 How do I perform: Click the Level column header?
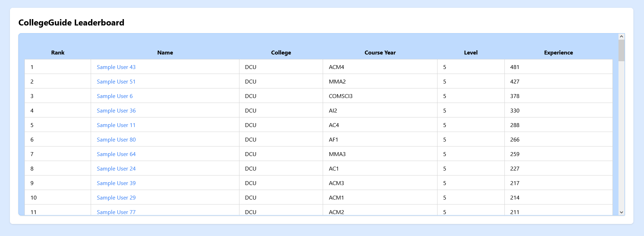point(471,52)
